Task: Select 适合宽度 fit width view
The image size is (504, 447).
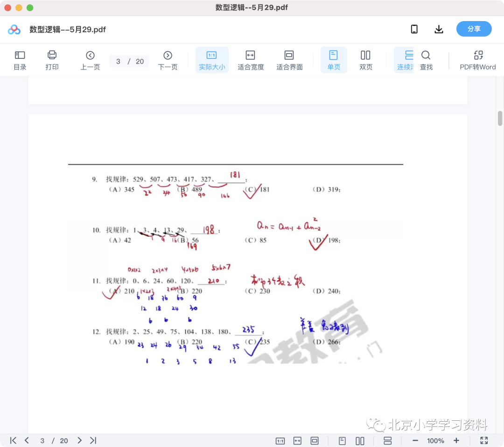Action: point(251,60)
